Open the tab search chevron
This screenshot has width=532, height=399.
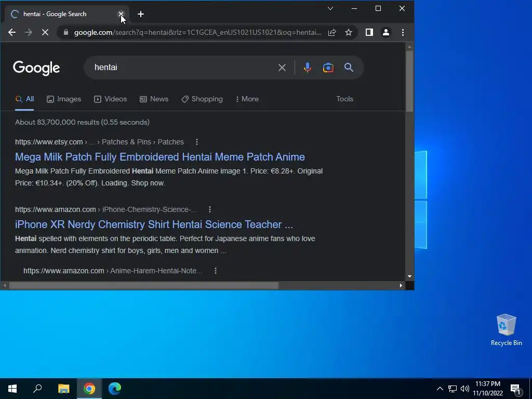click(330, 8)
